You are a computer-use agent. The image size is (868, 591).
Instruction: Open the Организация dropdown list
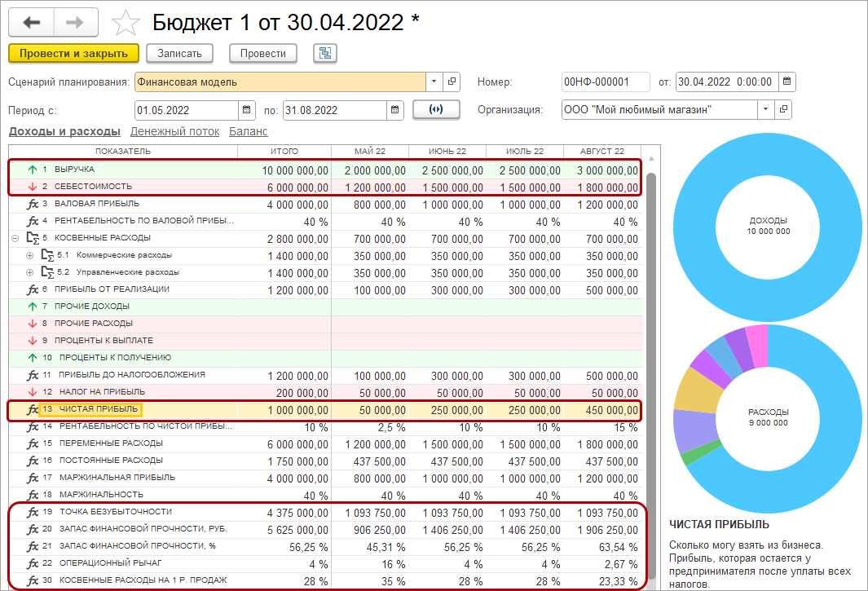(x=765, y=110)
